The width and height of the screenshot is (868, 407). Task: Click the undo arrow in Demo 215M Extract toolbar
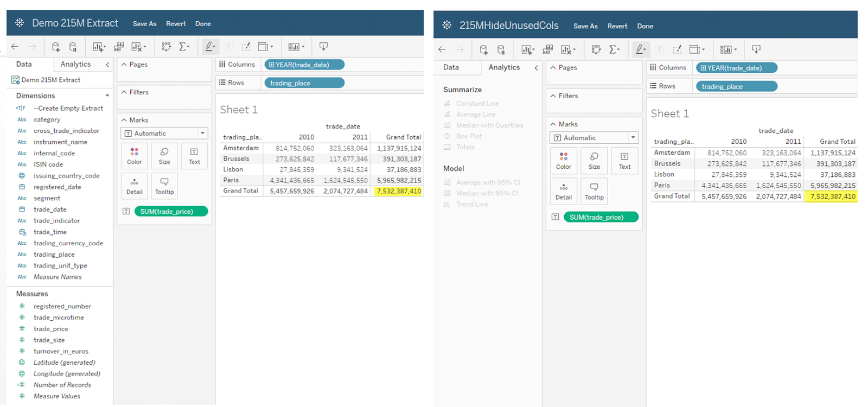(15, 47)
